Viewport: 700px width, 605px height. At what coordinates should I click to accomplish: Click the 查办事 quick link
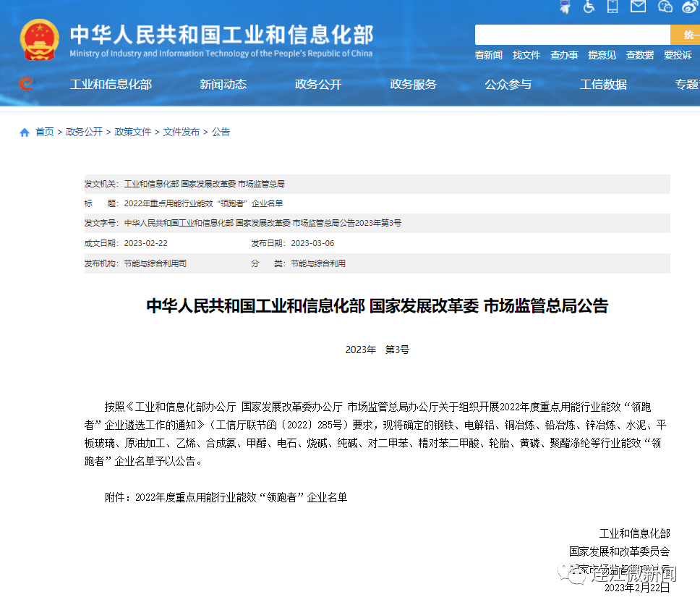564,55
